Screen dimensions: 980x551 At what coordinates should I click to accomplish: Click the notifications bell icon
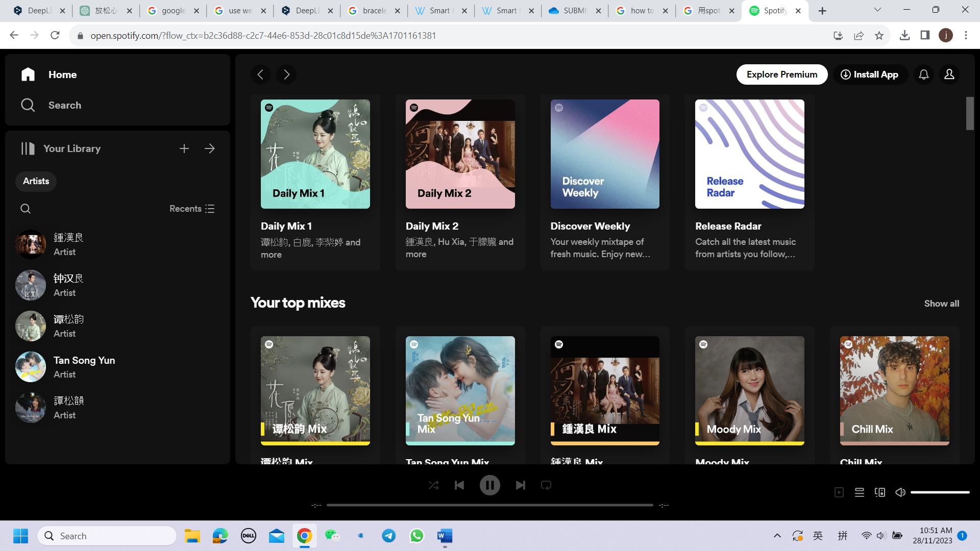click(923, 74)
